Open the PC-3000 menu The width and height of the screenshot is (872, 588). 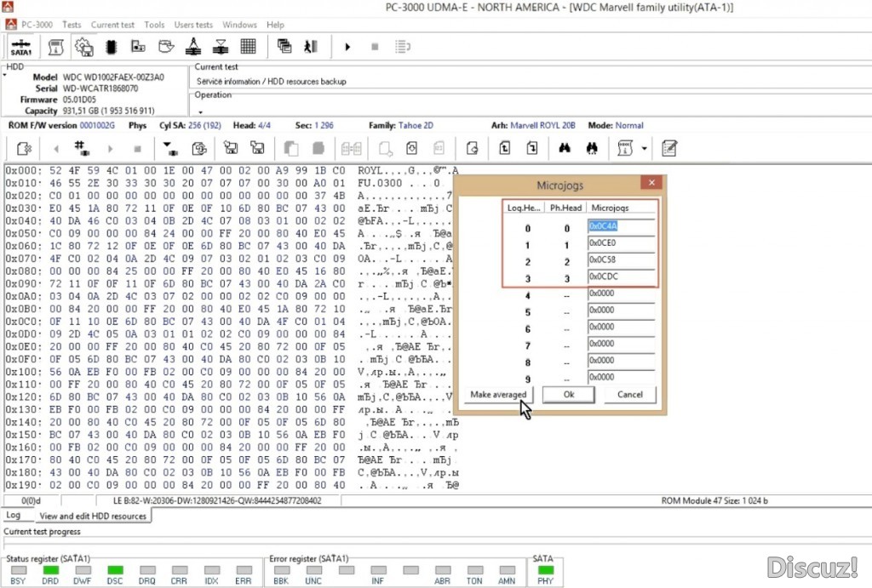pyautogui.click(x=37, y=25)
